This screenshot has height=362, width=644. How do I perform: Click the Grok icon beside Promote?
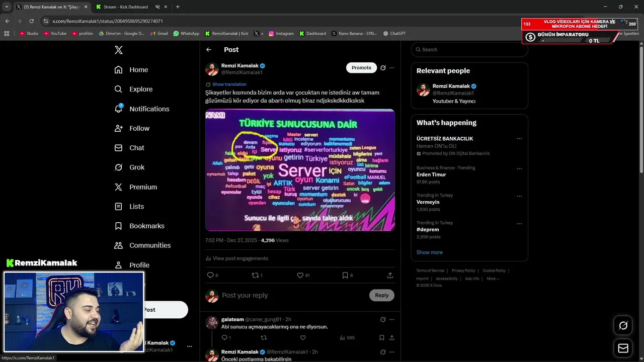(383, 68)
